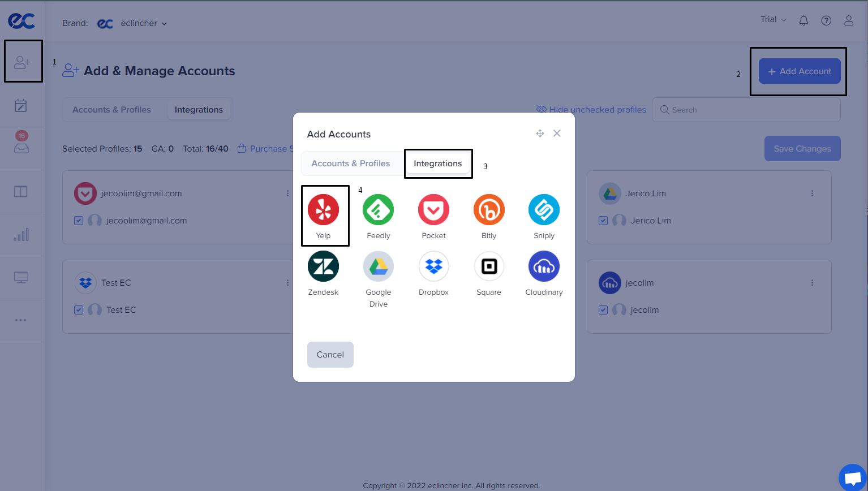Switch to Integrations tab in Add Accounts dialog
Screen dimensions: 868x491
coord(438,163)
